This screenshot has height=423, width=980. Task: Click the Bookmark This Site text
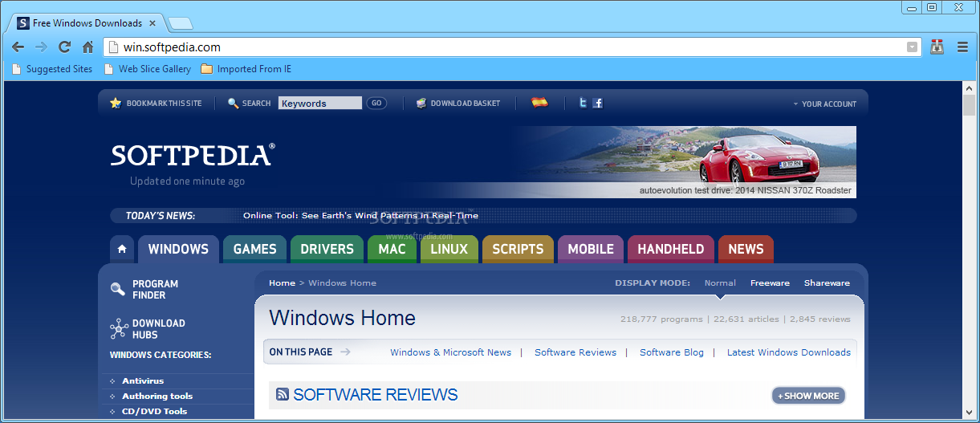click(x=164, y=104)
